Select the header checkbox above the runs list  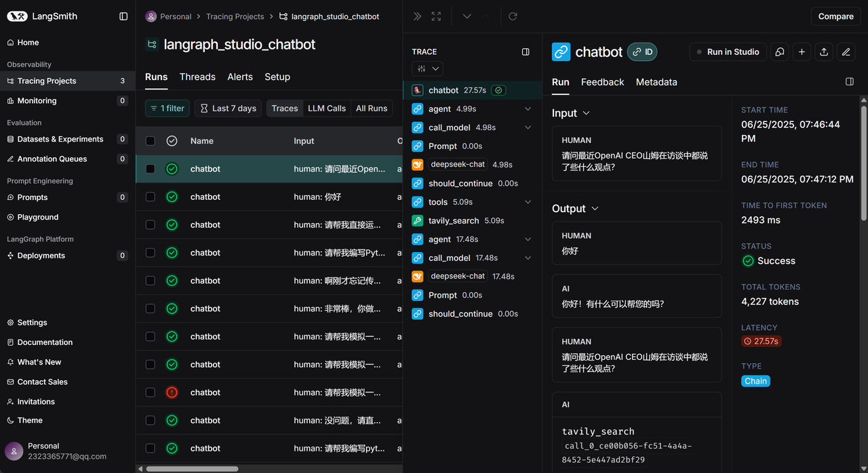coord(150,140)
